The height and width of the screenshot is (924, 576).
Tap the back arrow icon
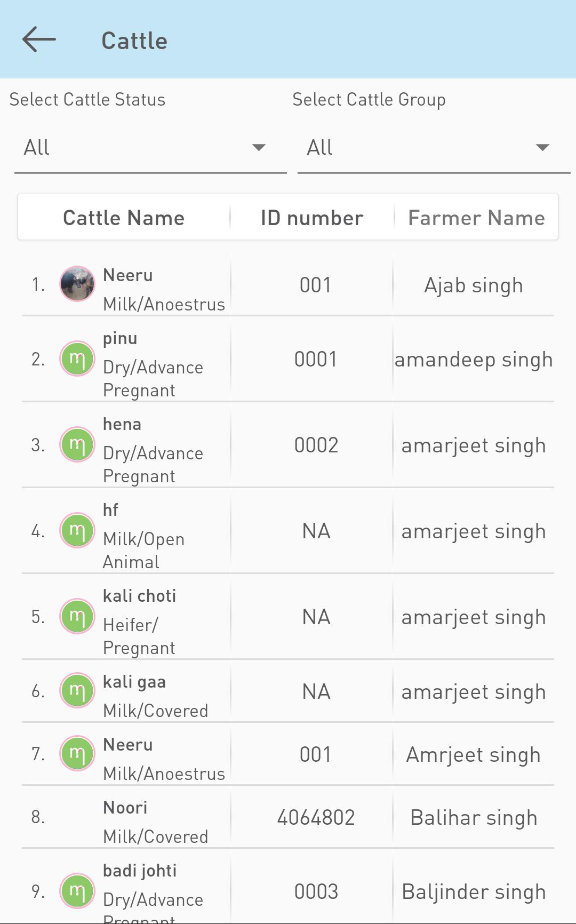click(39, 39)
